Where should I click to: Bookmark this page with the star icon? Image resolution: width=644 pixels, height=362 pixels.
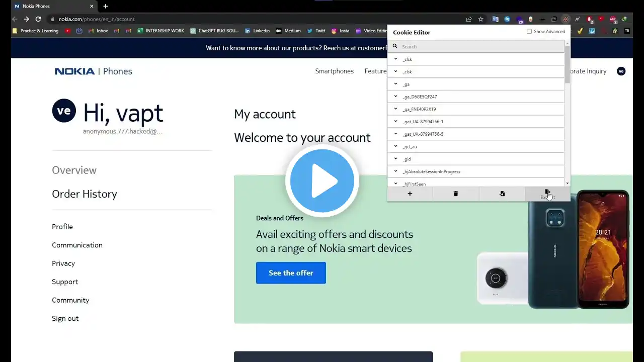coord(480,19)
